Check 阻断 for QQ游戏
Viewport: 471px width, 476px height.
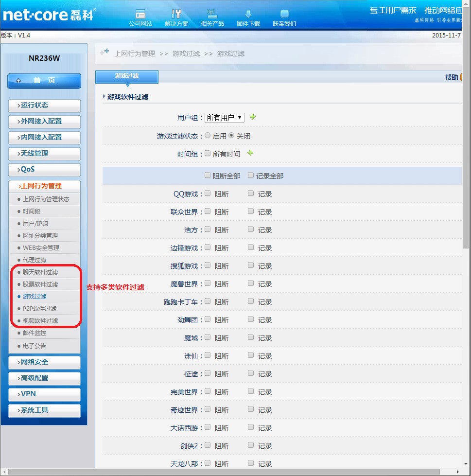coord(208,193)
